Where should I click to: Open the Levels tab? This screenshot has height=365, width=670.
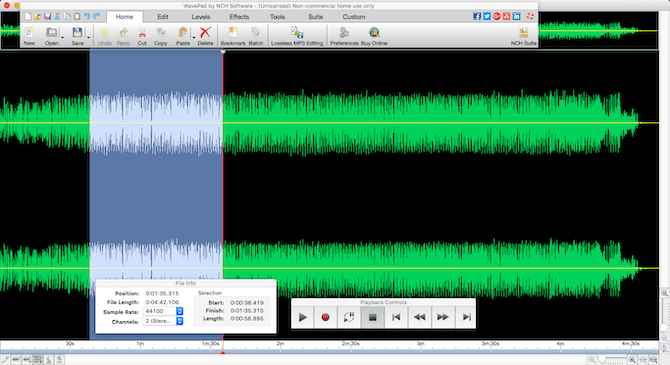201,17
